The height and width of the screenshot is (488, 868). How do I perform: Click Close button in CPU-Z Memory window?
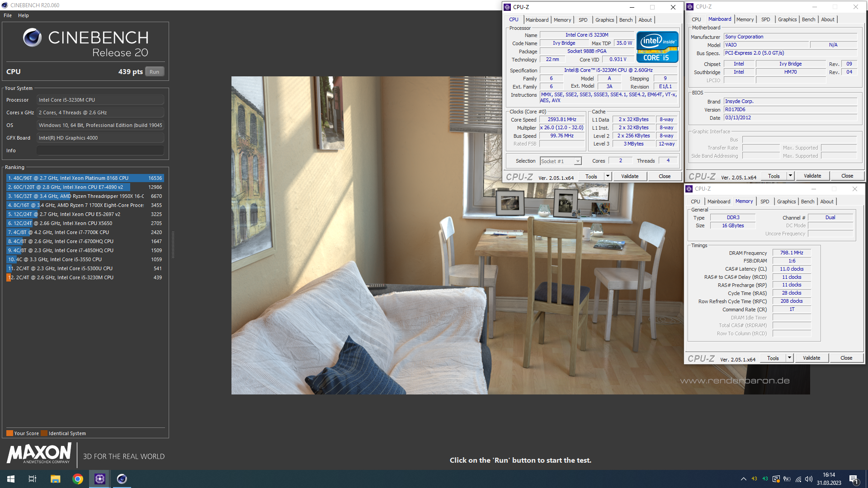pos(846,358)
